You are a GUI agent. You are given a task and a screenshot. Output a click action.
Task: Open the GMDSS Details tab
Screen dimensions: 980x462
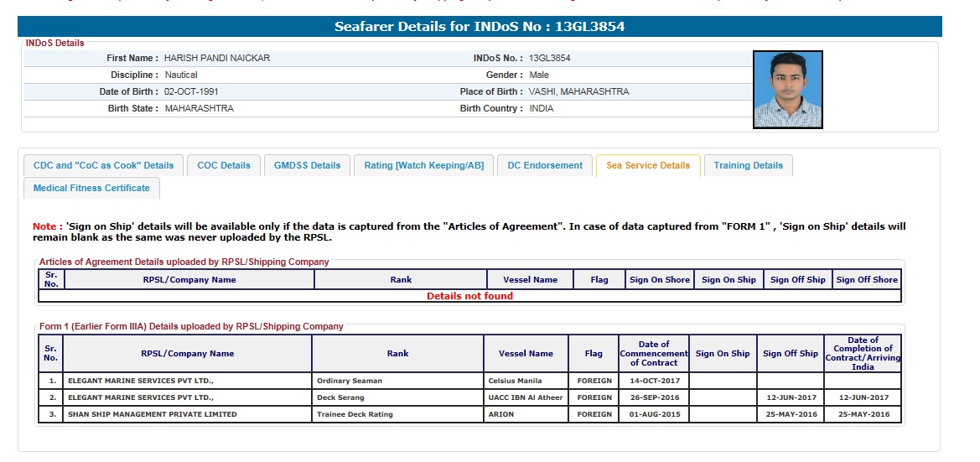(307, 165)
